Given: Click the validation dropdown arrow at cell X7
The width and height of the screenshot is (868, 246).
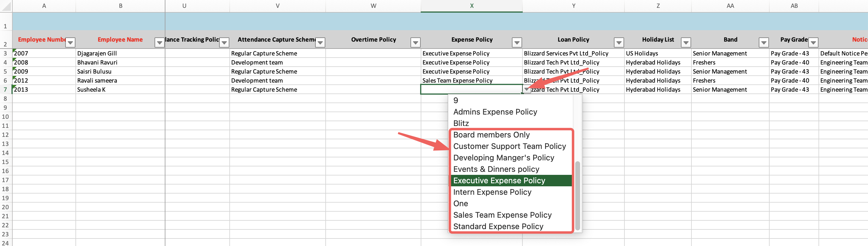Looking at the screenshot, I should 526,90.
